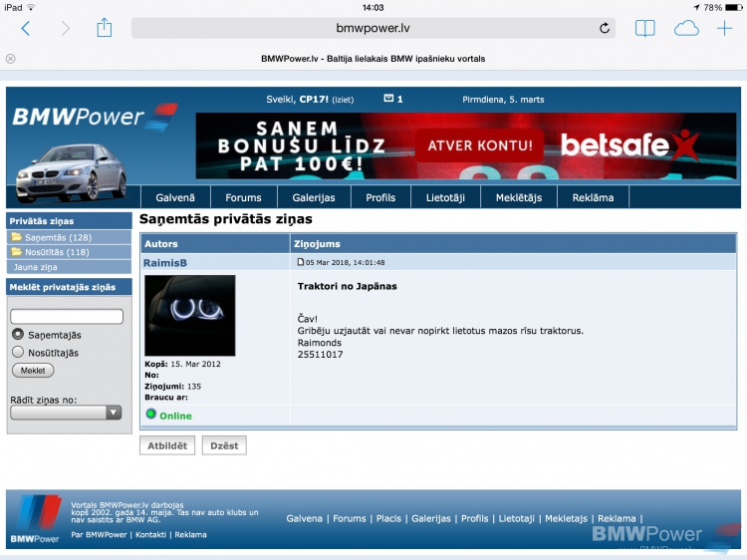Open RaimisB author profile link
This screenshot has height=560, width=747.
coord(165,263)
